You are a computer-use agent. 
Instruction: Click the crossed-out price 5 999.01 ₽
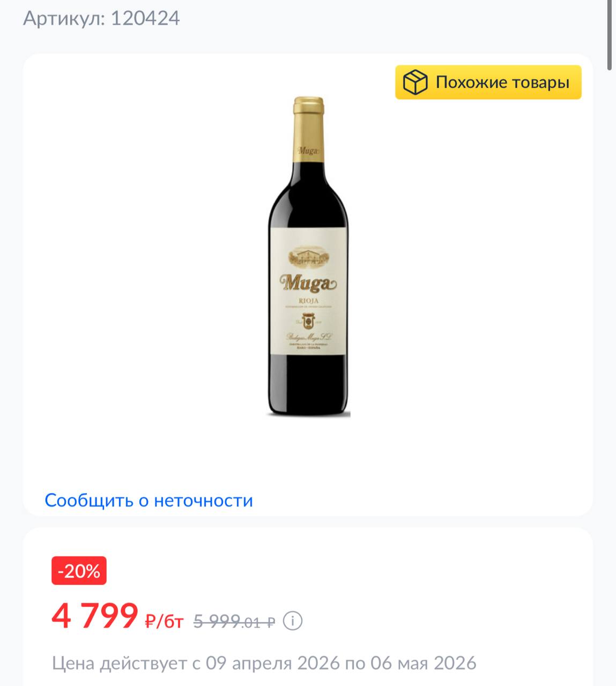234,622
